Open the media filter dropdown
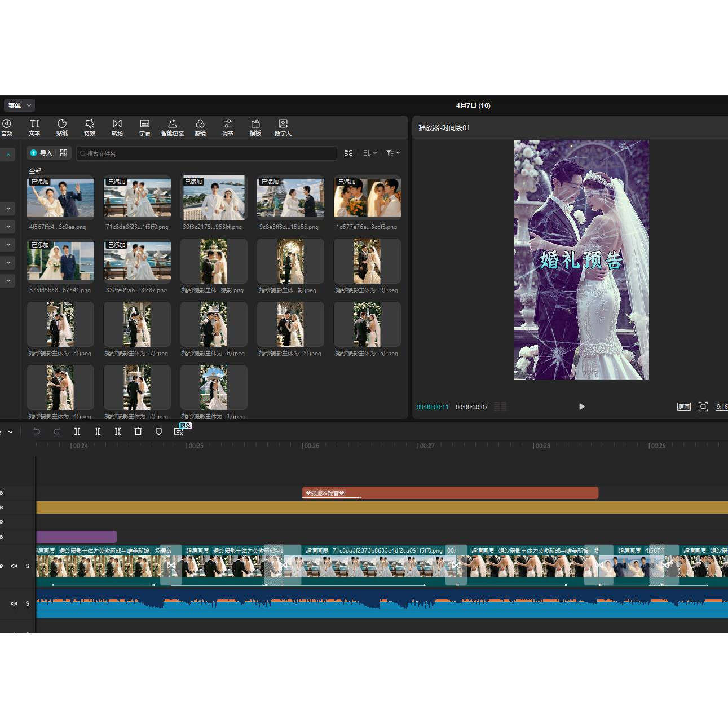Screen dimensions: 728x728 393,153
